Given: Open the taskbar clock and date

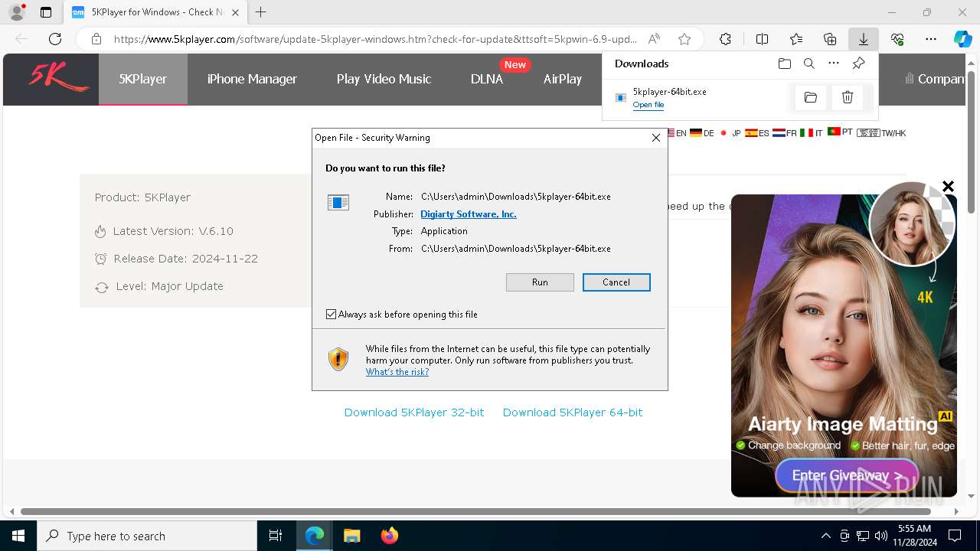Looking at the screenshot, I should (x=913, y=536).
